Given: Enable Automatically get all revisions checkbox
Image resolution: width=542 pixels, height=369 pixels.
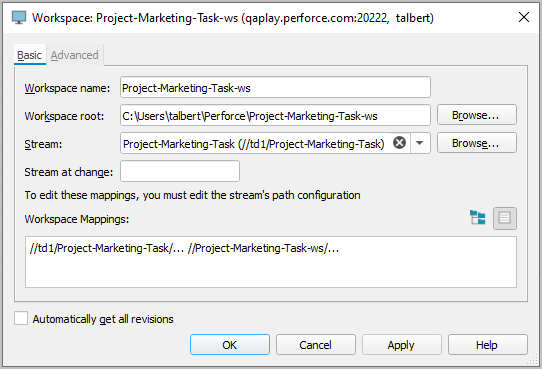Looking at the screenshot, I should click(21, 318).
